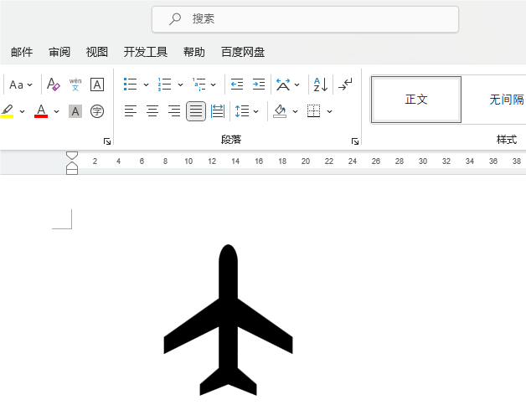Open the Asian Layout dropdown arrow

tap(297, 85)
